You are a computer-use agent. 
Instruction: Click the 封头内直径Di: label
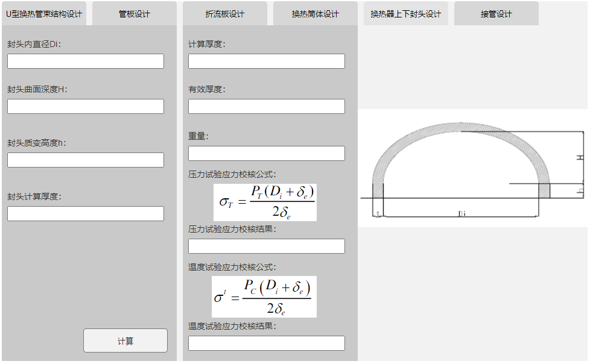[34, 45]
